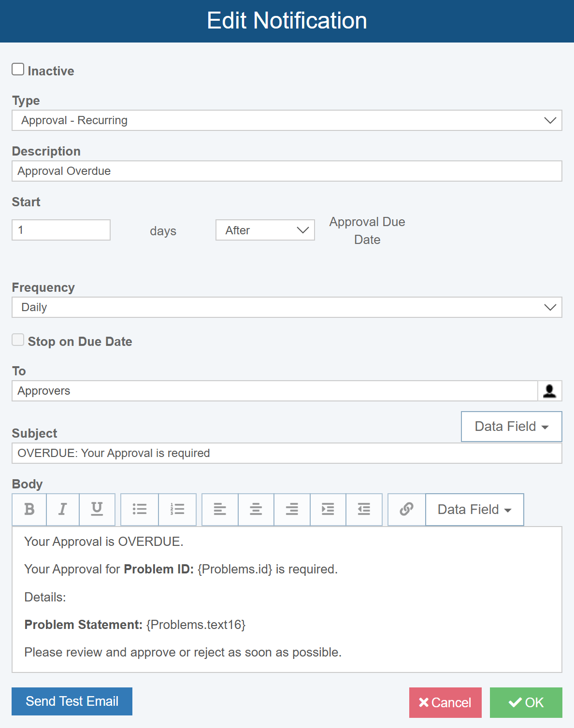Toggle underline formatting in body editor

pyautogui.click(x=97, y=509)
